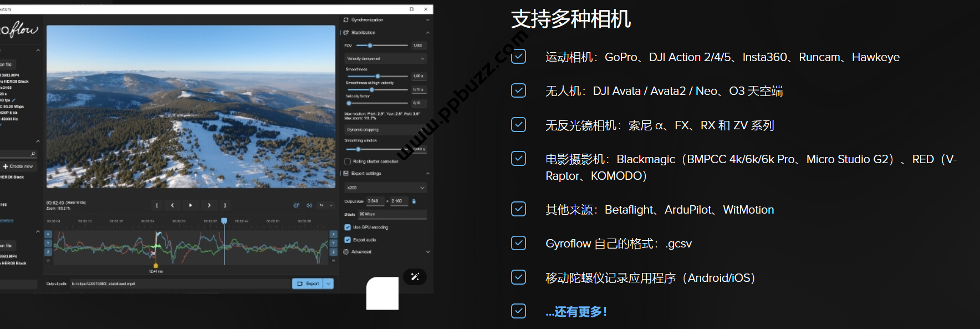Adjust the Velocity factor slider
The image size is (980, 329).
(376, 103)
